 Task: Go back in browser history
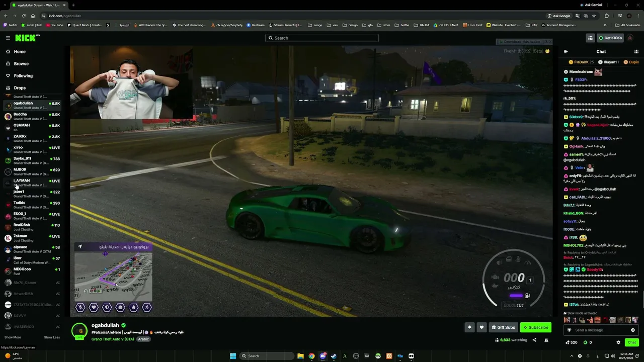point(6,16)
